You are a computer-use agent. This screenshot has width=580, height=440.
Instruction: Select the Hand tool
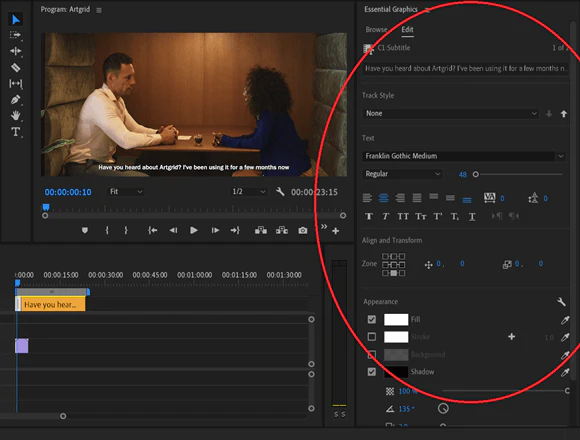tap(16, 116)
